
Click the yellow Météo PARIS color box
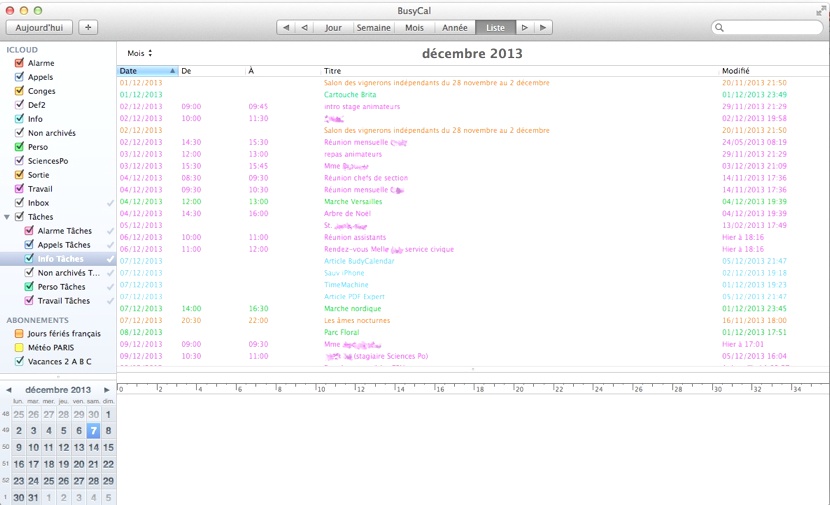pos(19,347)
